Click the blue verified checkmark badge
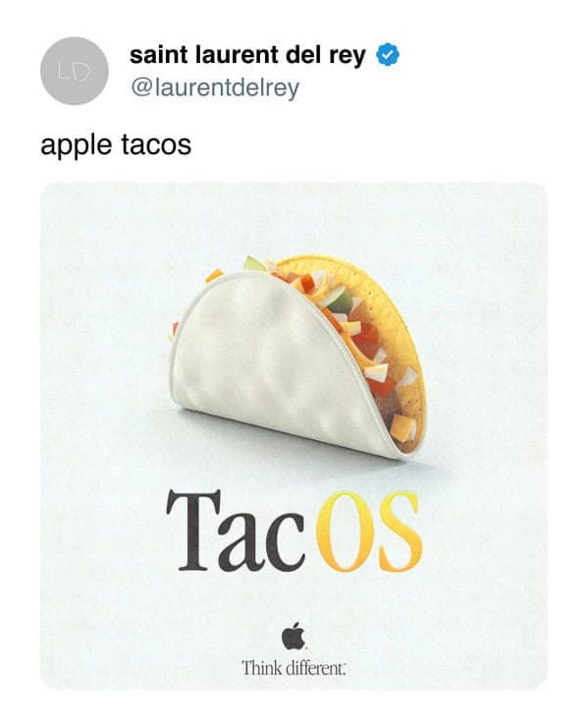 [388, 55]
